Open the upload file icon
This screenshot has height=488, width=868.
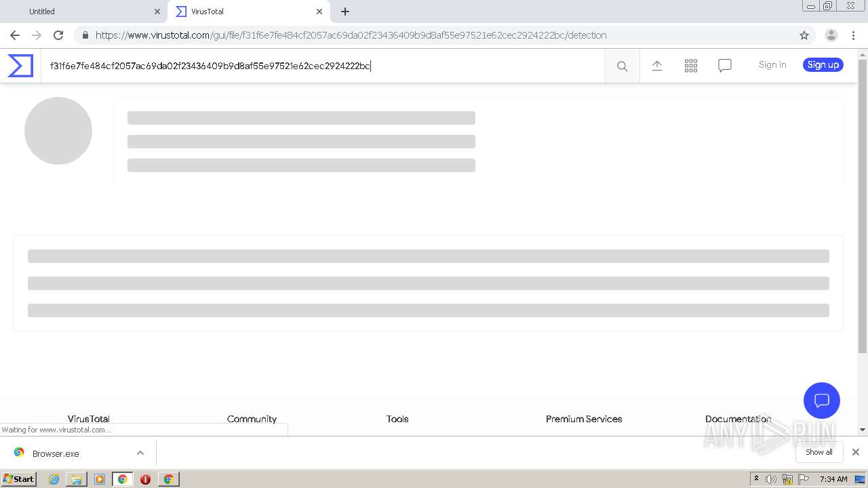(x=657, y=66)
